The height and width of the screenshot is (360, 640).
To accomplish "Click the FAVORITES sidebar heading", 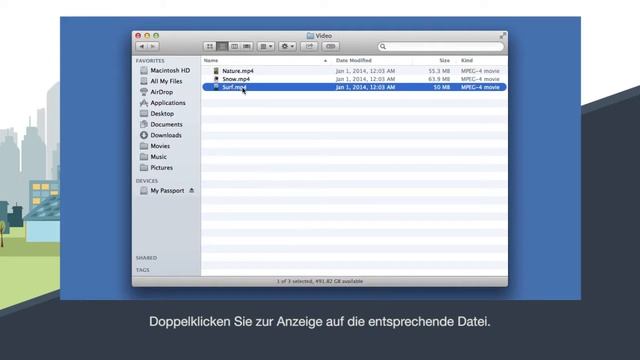I will 150,60.
